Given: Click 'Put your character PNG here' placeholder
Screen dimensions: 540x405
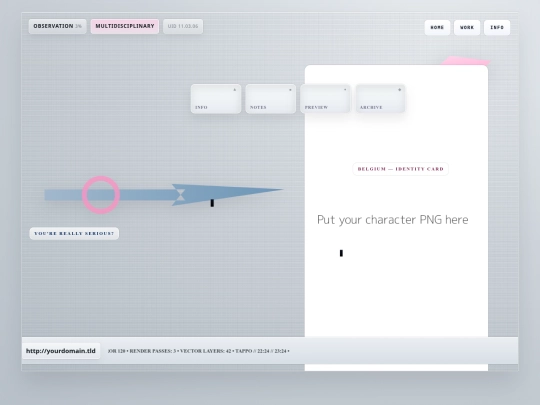Looking at the screenshot, I should coord(393,220).
